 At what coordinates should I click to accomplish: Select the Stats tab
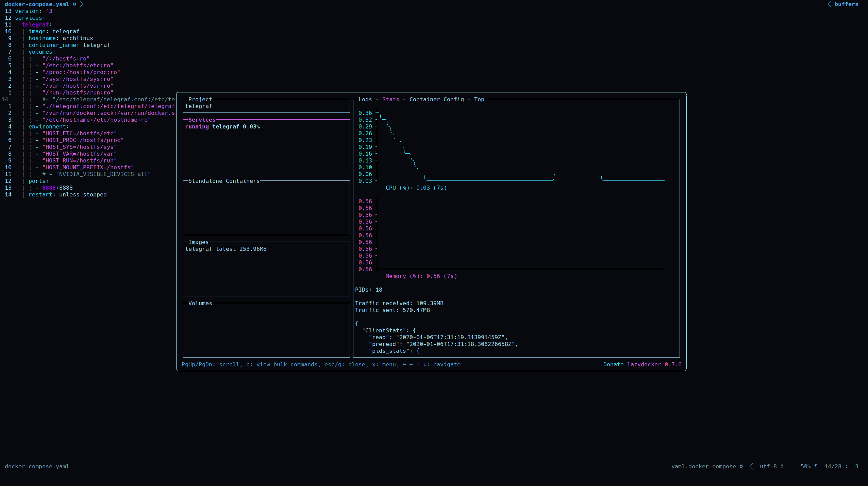click(x=390, y=99)
